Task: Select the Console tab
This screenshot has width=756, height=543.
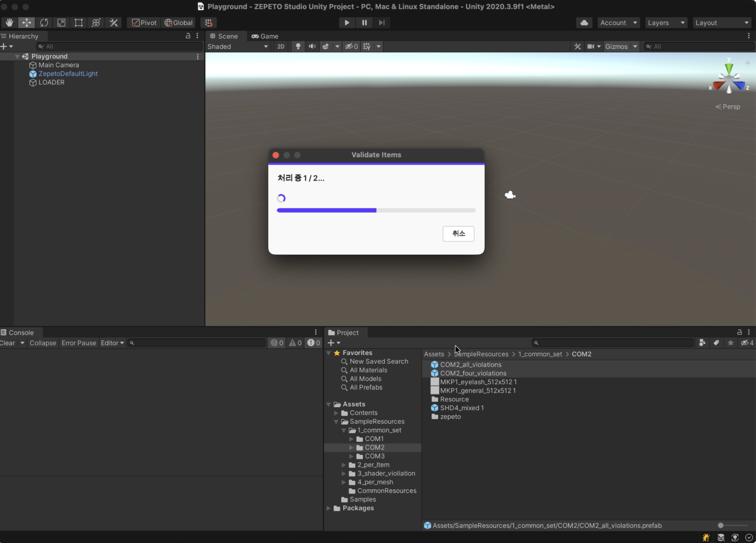Action: click(21, 333)
